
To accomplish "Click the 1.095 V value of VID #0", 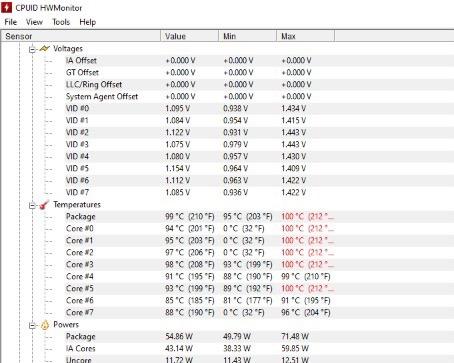I will 178,109.
